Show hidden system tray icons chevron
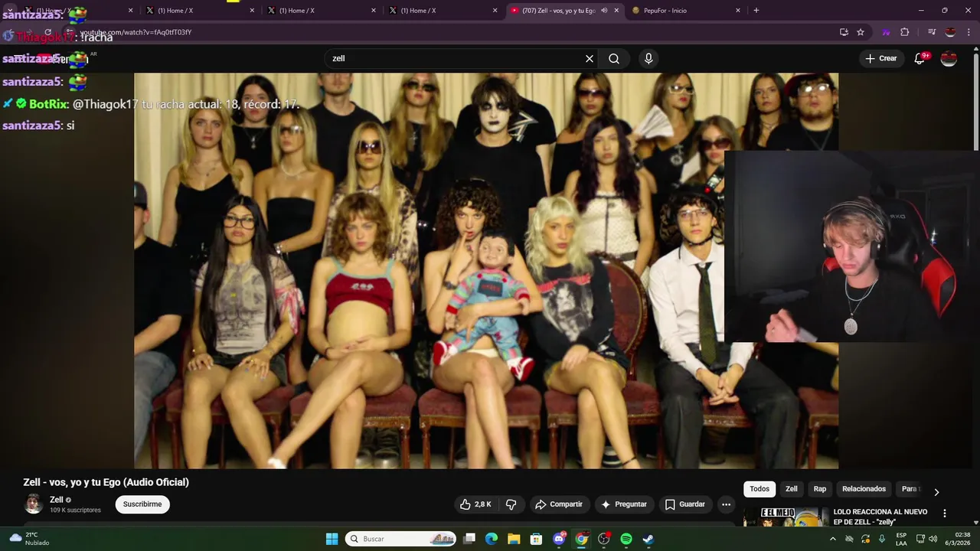 (832, 539)
